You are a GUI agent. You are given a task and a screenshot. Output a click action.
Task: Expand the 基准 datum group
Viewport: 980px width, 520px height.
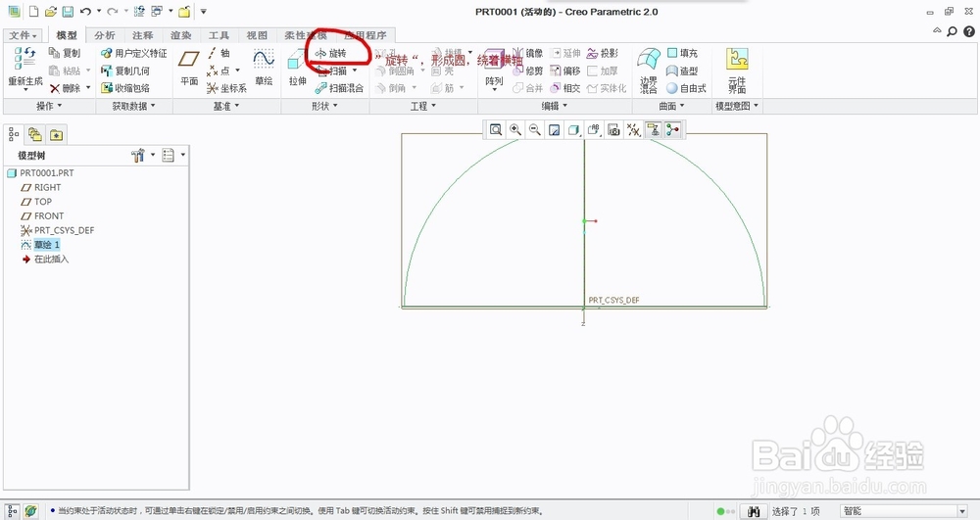(x=225, y=106)
